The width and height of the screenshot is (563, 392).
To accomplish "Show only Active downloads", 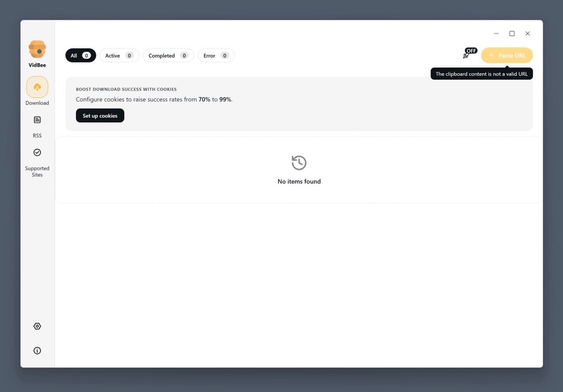I will (x=119, y=55).
